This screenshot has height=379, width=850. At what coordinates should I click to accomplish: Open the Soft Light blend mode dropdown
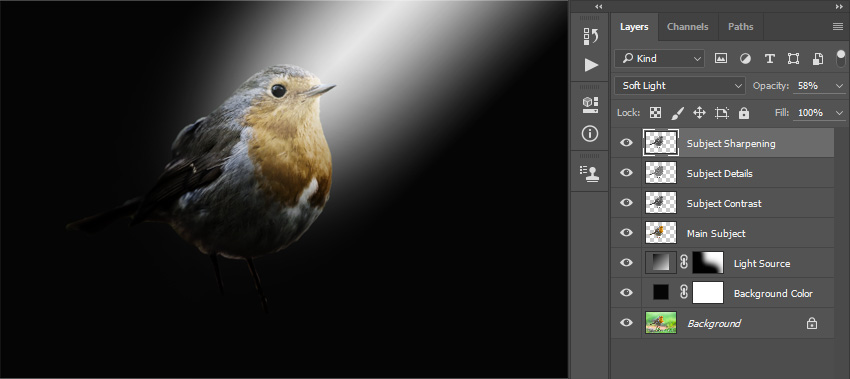[680, 86]
